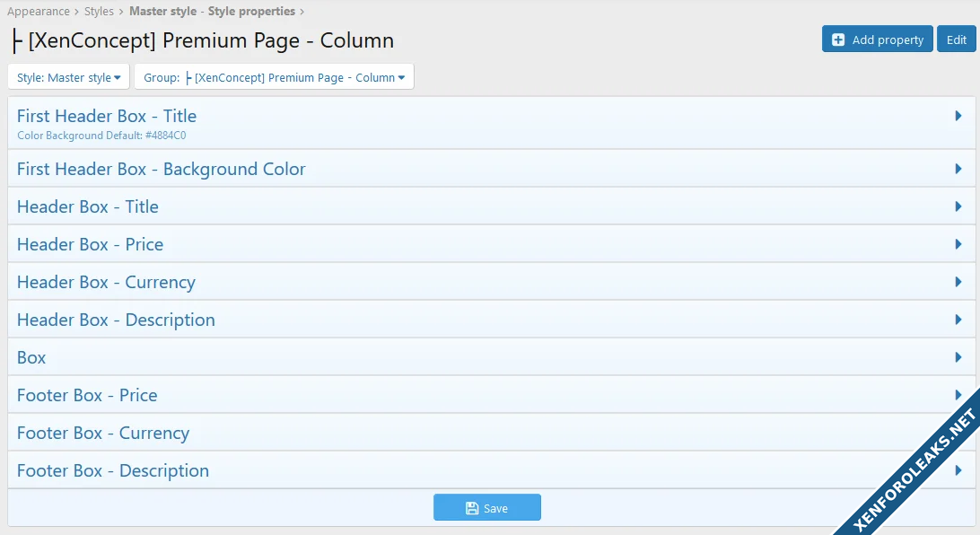Click arrow icon on Footer Box - Description

tap(958, 470)
